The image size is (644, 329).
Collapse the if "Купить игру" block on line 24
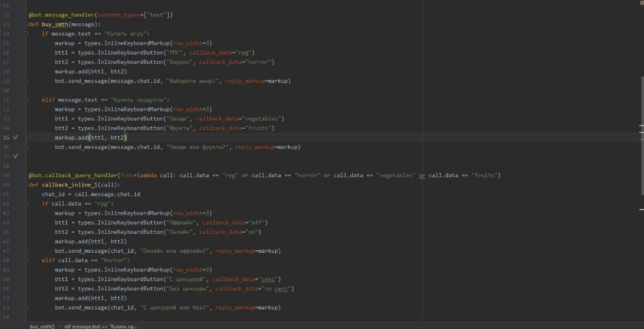(x=26, y=33)
